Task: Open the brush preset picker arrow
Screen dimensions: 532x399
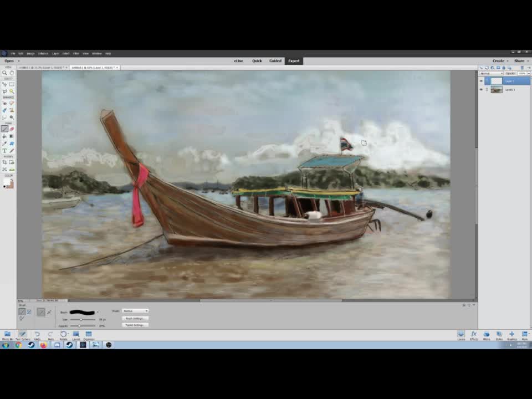Action: coord(98,312)
